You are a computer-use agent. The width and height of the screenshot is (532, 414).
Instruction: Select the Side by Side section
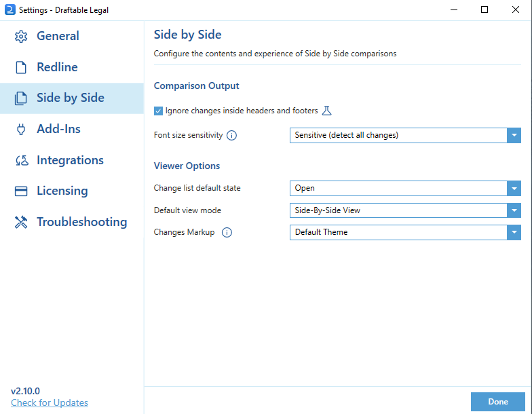pos(72,98)
